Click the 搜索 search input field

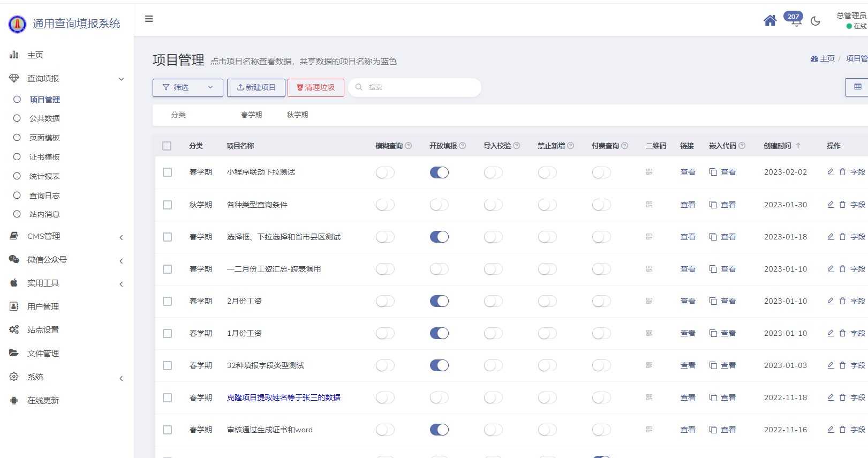(415, 87)
